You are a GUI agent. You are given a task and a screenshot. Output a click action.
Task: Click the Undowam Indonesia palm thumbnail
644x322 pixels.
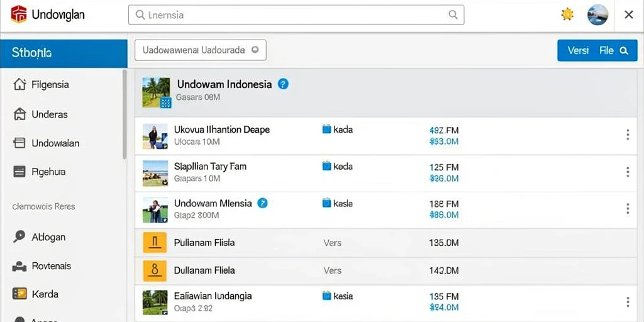tap(156, 92)
